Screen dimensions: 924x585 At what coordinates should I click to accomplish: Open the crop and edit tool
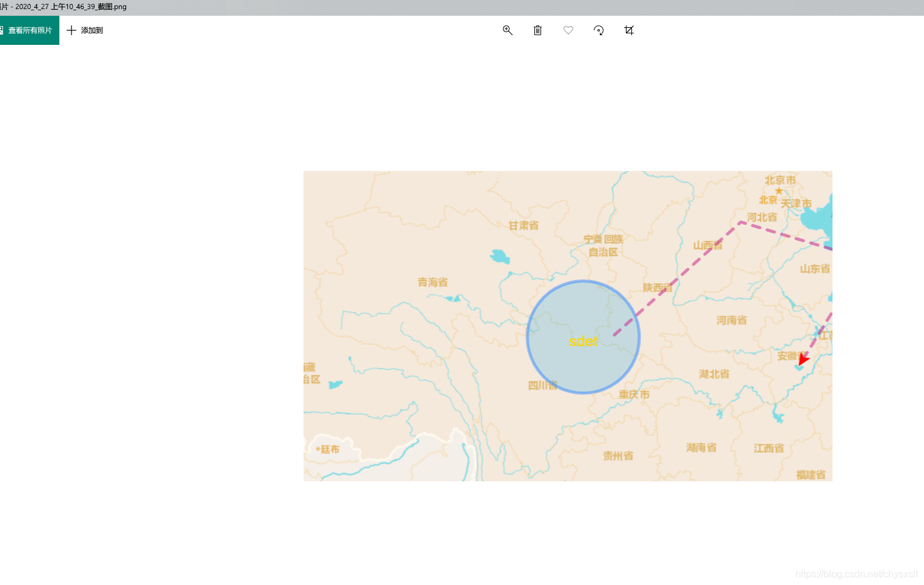[629, 30]
